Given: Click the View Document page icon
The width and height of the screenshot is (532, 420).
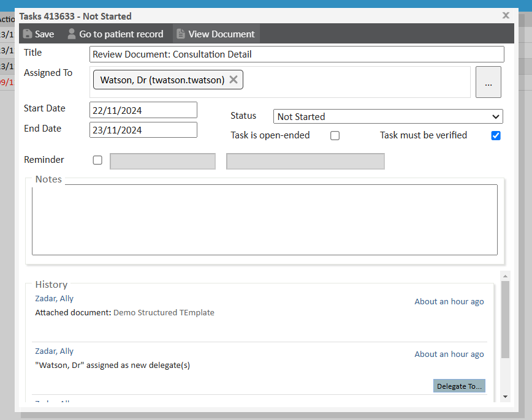Looking at the screenshot, I should (181, 34).
